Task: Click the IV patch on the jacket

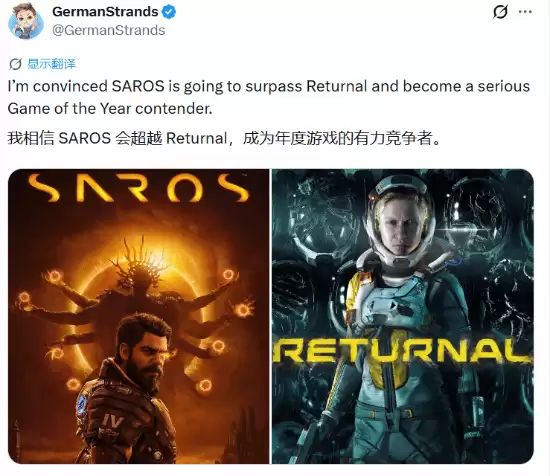Action: tap(113, 422)
